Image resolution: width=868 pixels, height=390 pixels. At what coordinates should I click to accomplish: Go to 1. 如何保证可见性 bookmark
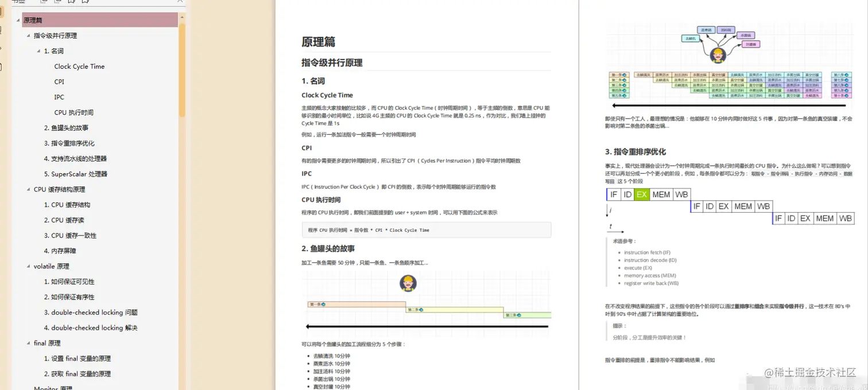tap(69, 282)
